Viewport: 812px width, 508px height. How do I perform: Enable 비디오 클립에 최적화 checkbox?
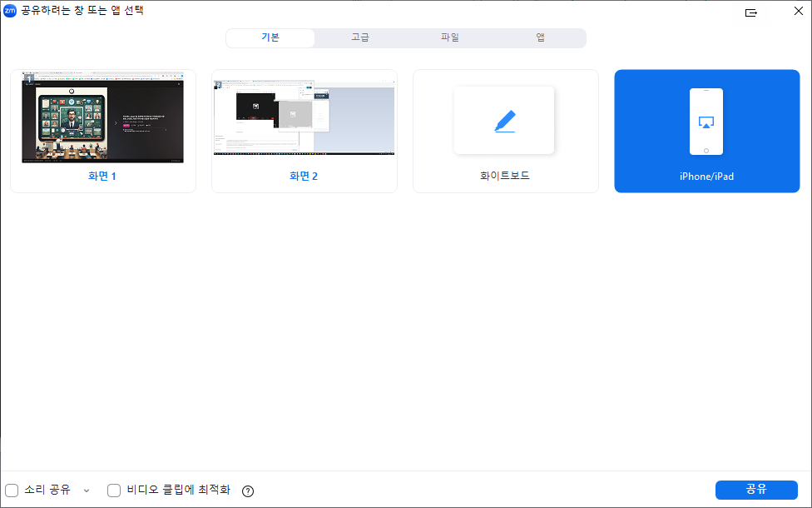coord(114,490)
